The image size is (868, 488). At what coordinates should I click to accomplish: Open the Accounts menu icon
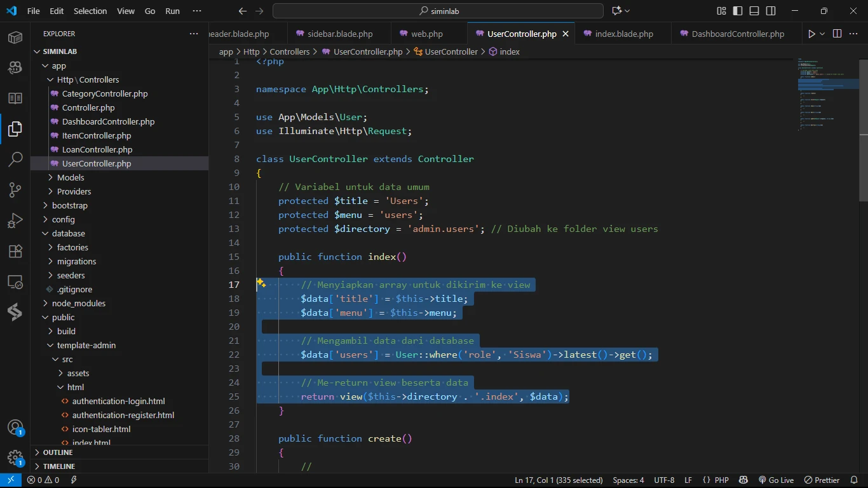pos(15,427)
